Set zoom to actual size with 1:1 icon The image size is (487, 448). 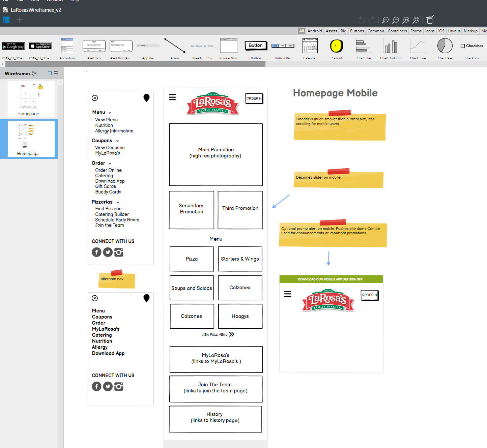[405, 20]
